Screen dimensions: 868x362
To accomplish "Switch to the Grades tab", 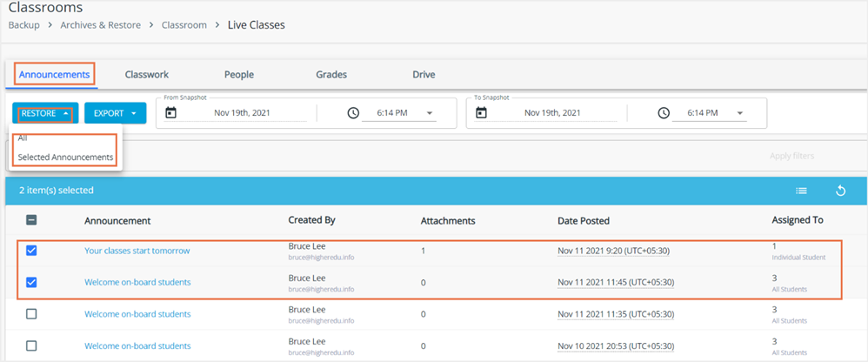I will click(331, 75).
